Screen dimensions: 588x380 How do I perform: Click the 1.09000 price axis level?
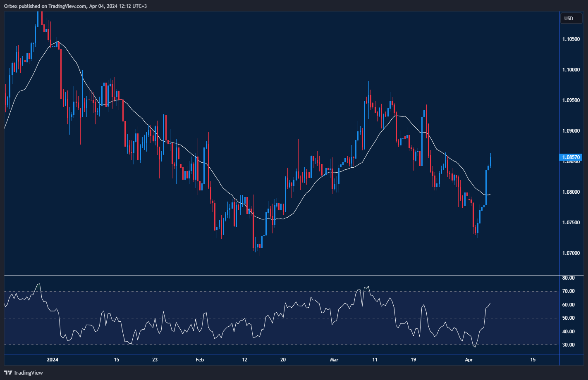pos(571,131)
